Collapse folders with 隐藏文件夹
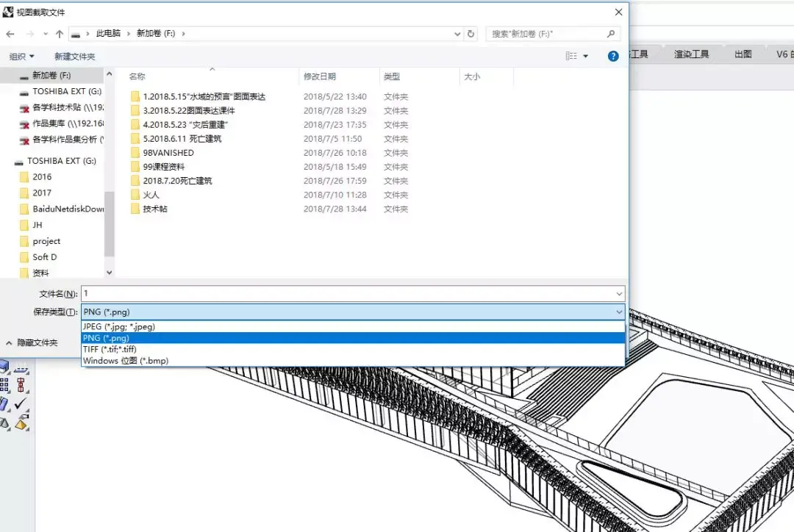This screenshot has height=532, width=794. (32, 342)
